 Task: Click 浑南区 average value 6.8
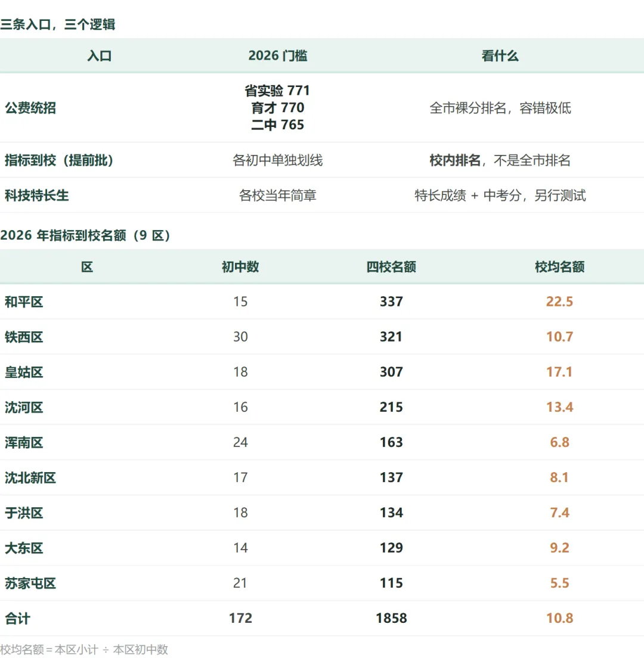click(559, 443)
